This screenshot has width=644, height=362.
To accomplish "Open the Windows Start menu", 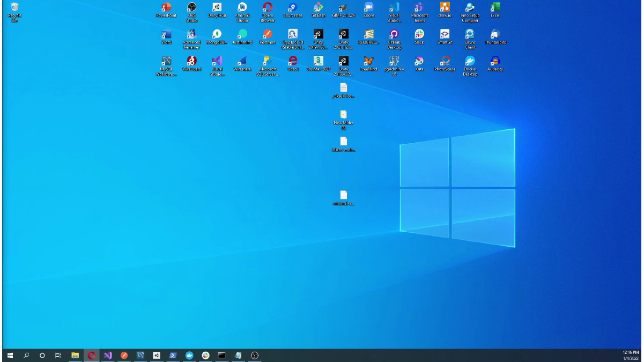I will click(x=10, y=355).
